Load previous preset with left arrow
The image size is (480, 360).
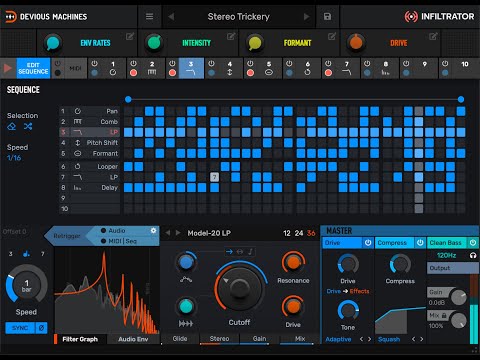click(171, 17)
